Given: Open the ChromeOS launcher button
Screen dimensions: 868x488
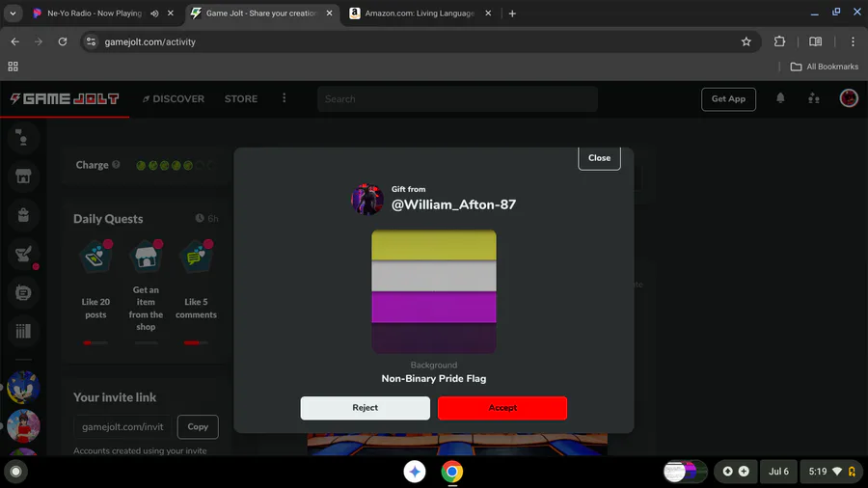Looking at the screenshot, I should [x=16, y=472].
